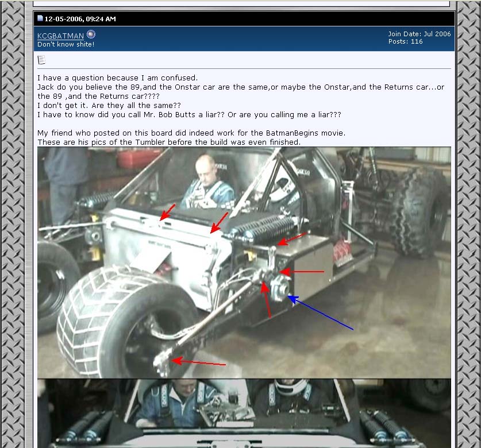Image resolution: width=481 pixels, height=448 pixels.
Task: Click the line mentioning Mr. Bob Butts
Action: 189,115
